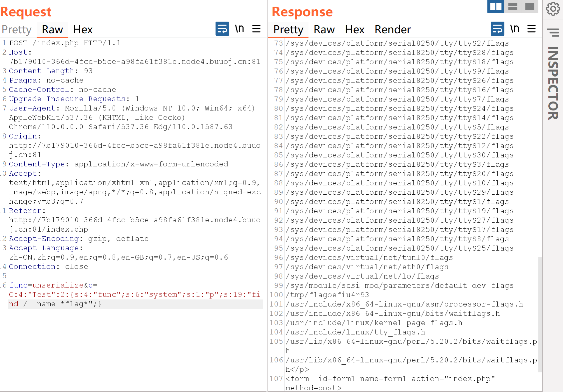
Task: Show non-printable characters in the Request editor
Action: [x=240, y=29]
